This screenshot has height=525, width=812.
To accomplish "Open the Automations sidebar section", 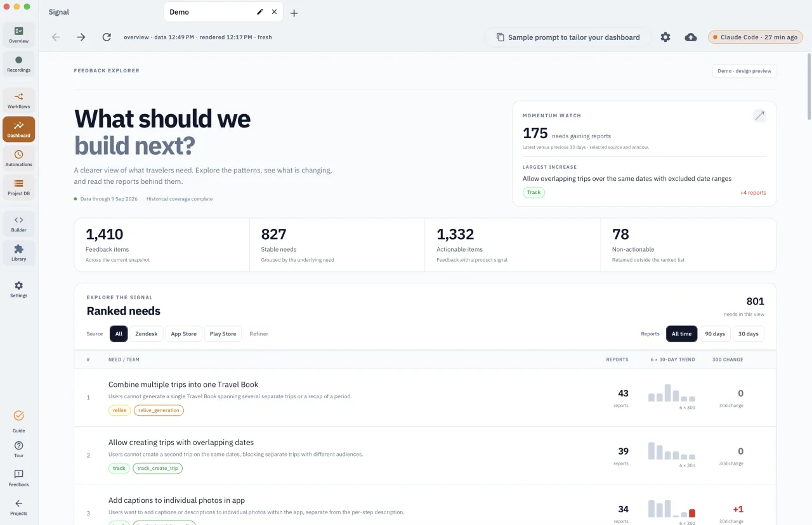I will [18, 159].
